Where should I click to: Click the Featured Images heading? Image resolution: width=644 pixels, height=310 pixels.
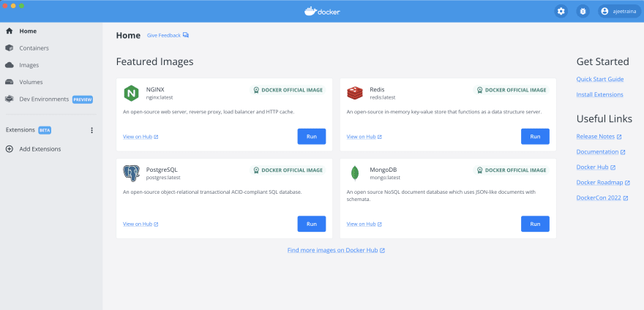(x=155, y=61)
